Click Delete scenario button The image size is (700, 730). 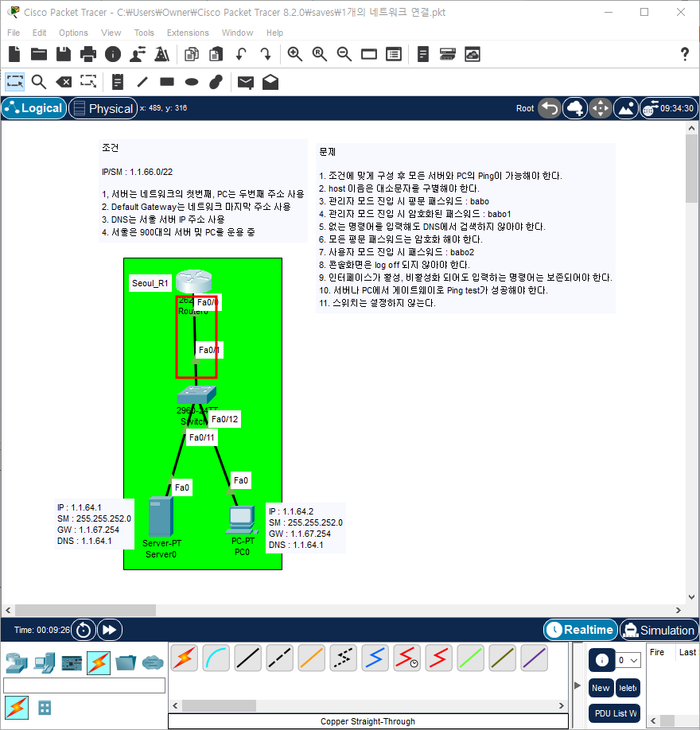pos(628,688)
